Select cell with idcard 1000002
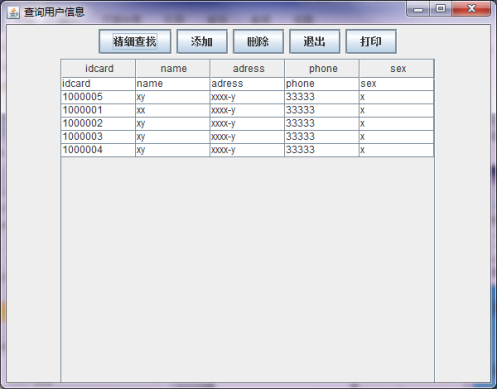 (x=98, y=124)
